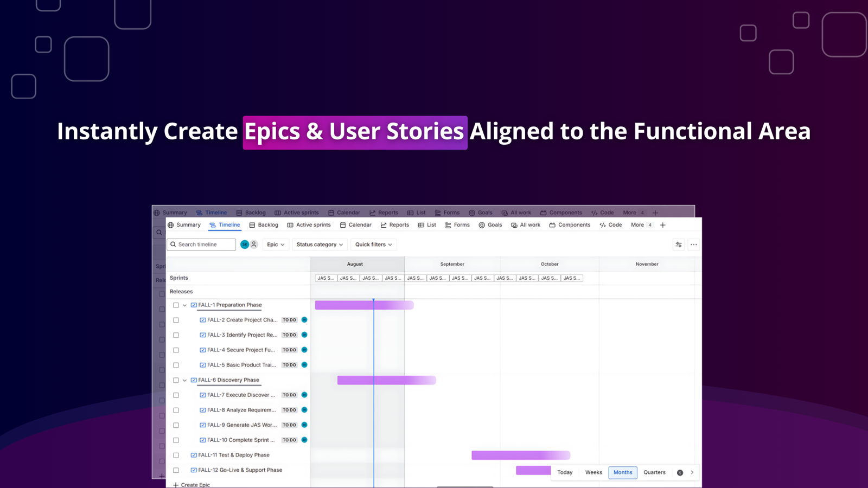Open the Components view
The width and height of the screenshot is (868, 488).
point(569,224)
